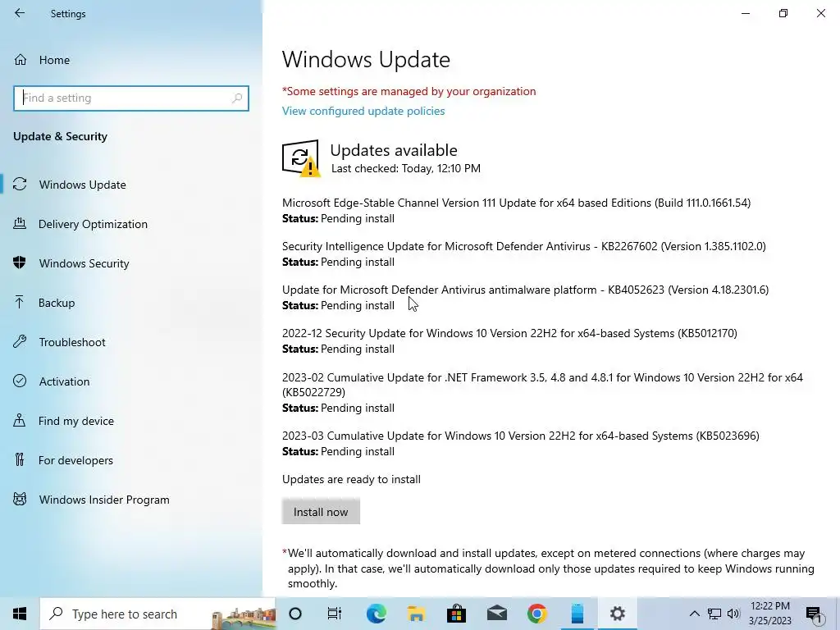
Task: Focus the Find a setting search box
Action: click(130, 98)
